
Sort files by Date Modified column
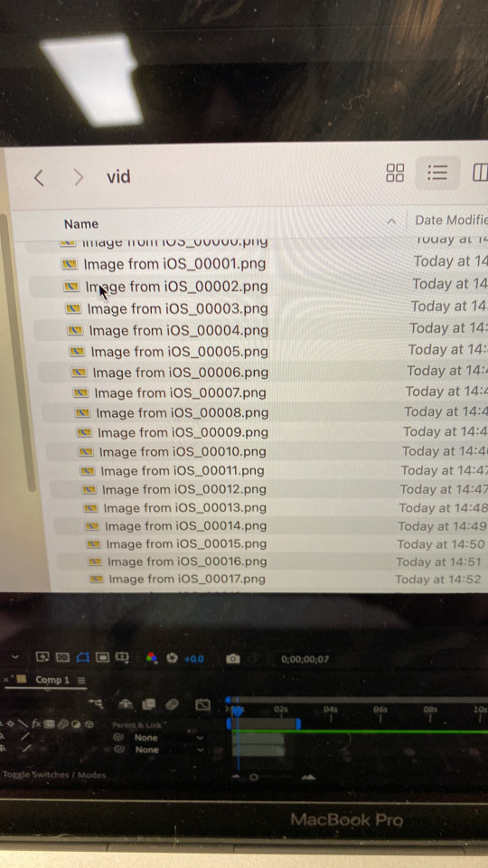click(450, 220)
